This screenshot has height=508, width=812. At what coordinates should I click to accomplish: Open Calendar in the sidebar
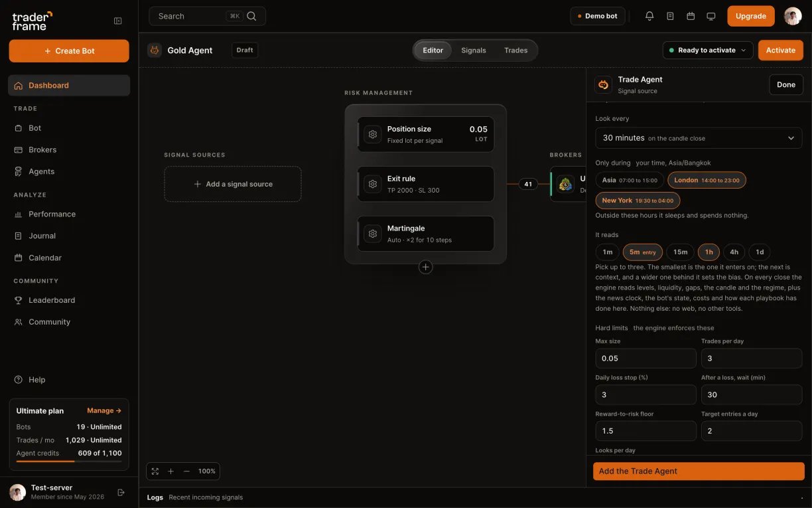click(x=69, y=258)
